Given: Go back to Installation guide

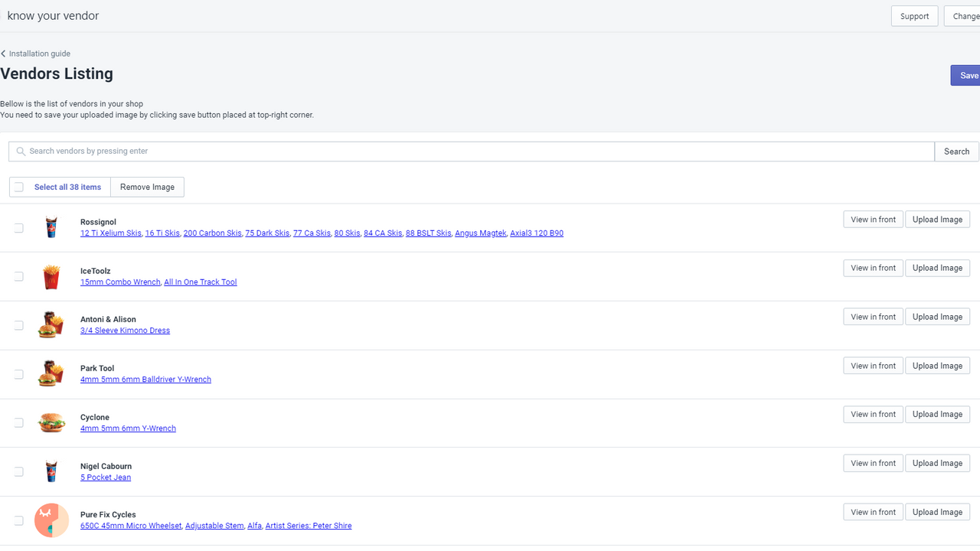Looking at the screenshot, I should click(40, 54).
